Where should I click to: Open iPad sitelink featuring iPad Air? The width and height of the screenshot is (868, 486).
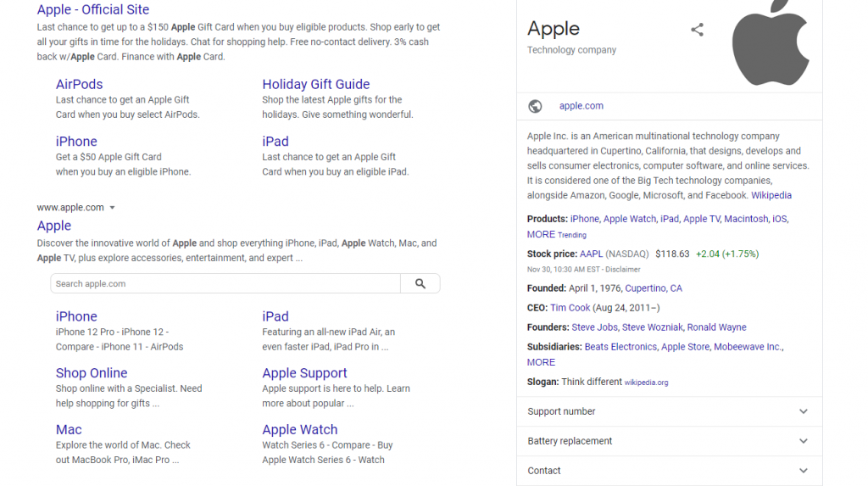tap(275, 316)
